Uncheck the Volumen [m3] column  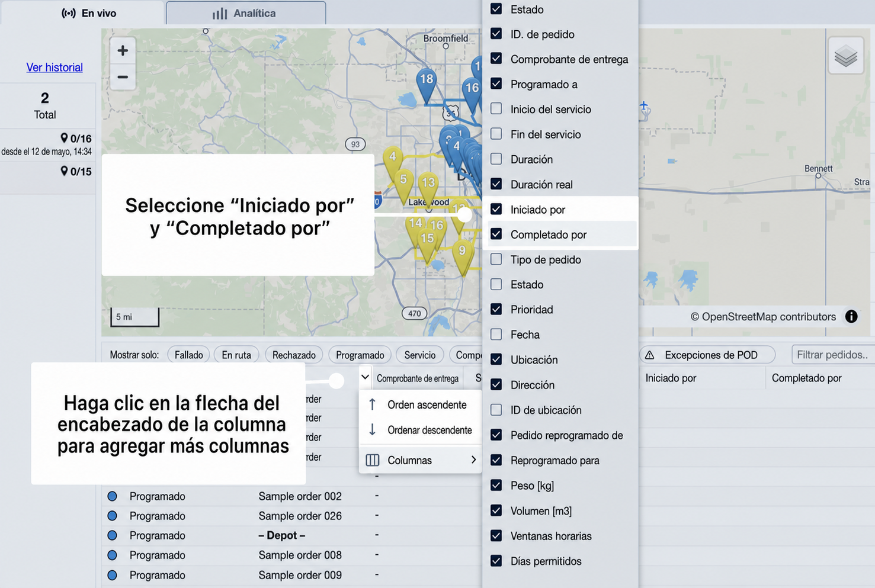tap(496, 510)
